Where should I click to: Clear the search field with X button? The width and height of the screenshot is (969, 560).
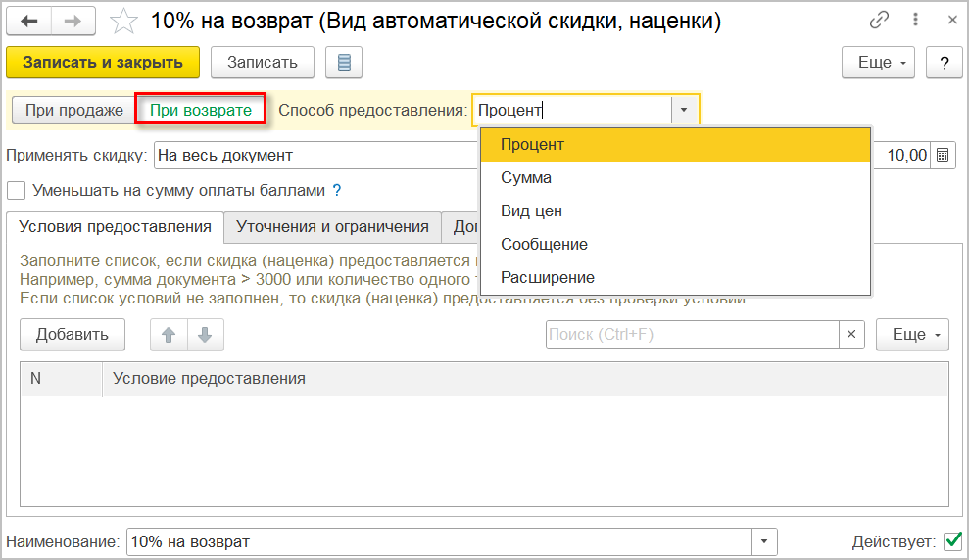(851, 334)
